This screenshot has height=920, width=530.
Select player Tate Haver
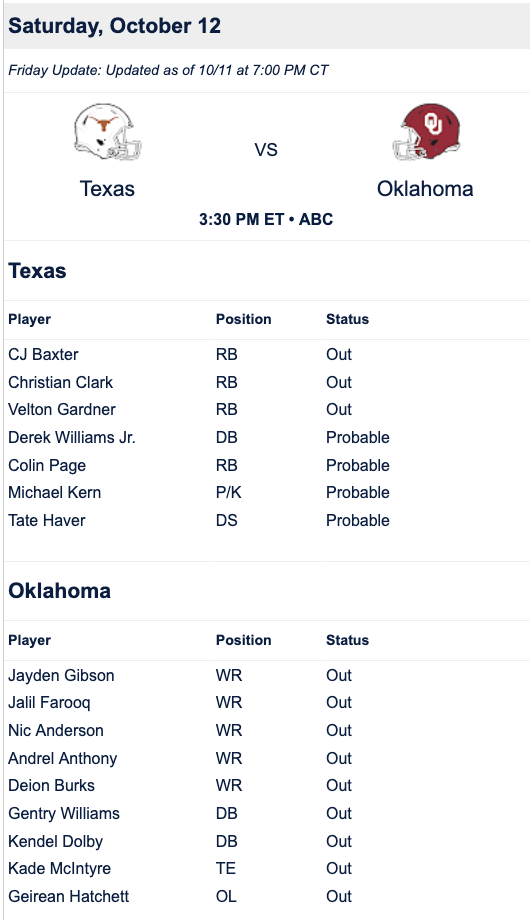pyautogui.click(x=47, y=520)
